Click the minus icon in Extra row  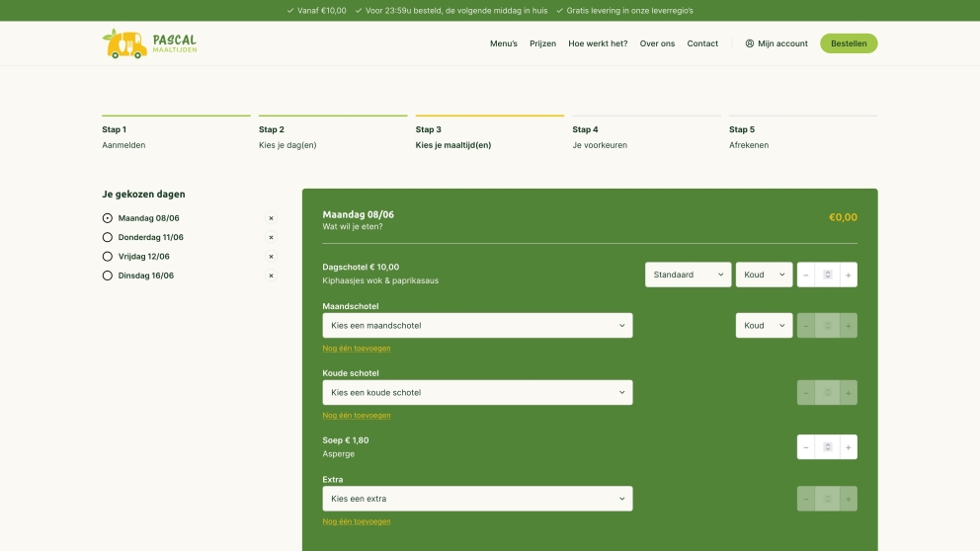pos(805,499)
